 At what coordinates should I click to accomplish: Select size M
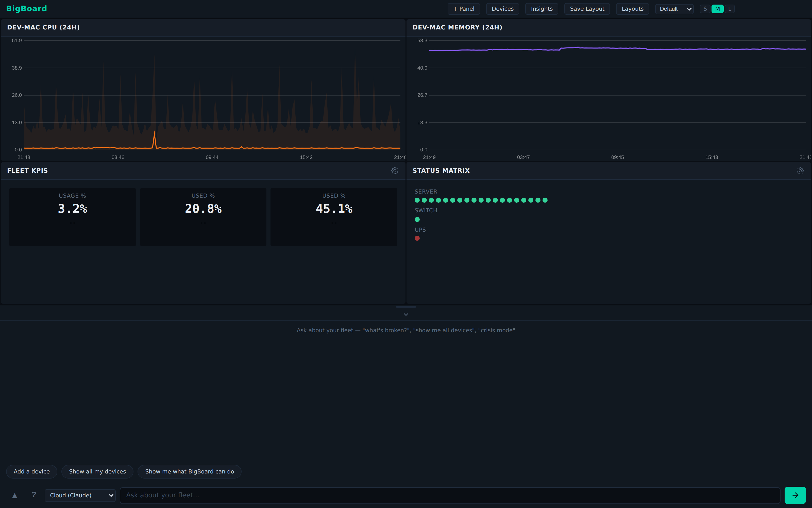[717, 9]
